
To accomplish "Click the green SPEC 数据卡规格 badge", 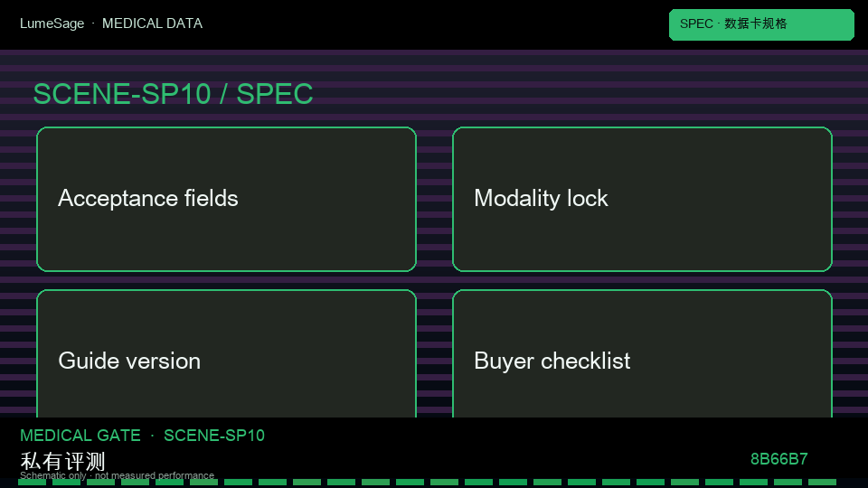I will point(761,24).
